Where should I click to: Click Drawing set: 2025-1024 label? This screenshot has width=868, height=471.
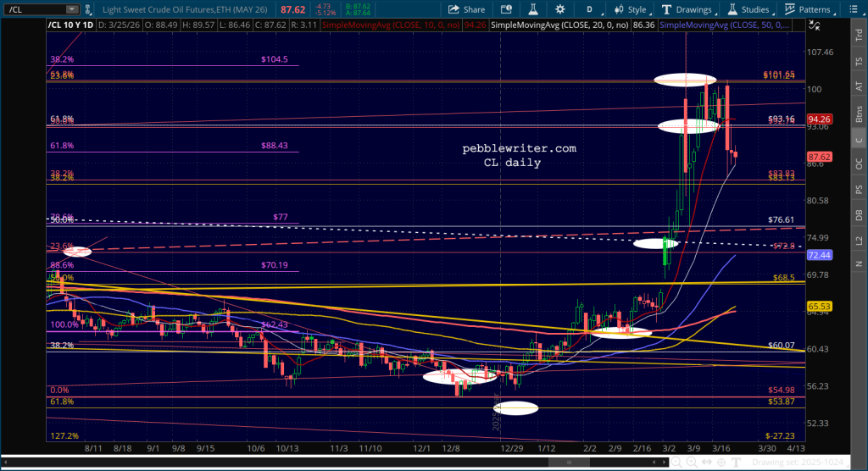(798, 463)
